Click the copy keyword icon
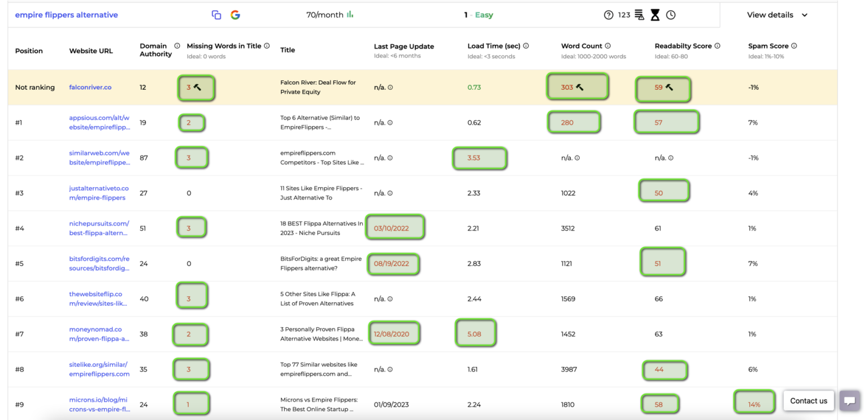The image size is (868, 420). 216,14
